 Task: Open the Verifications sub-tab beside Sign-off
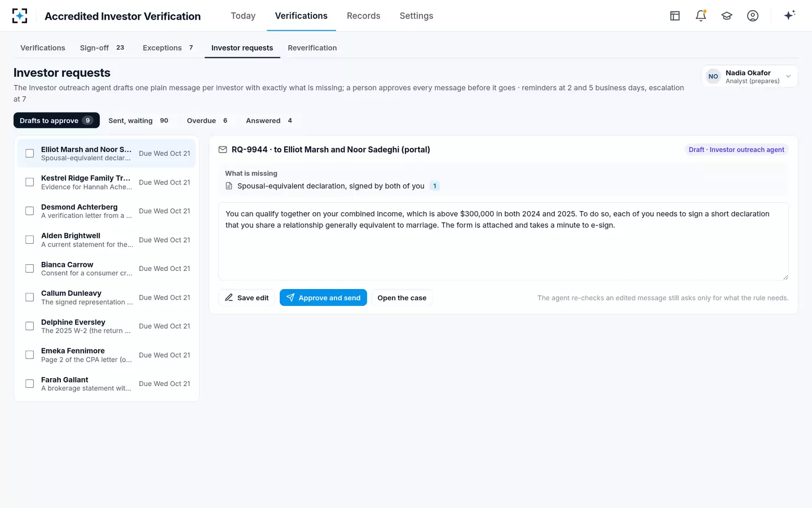coord(43,48)
